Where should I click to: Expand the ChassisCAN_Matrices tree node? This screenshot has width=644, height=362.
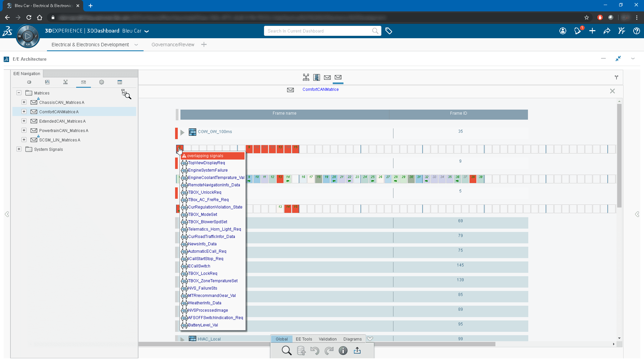coord(24,102)
